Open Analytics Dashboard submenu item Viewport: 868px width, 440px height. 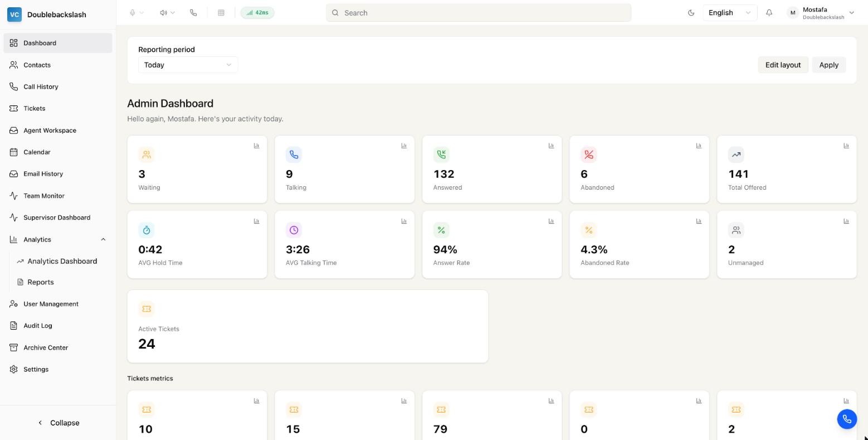click(x=62, y=261)
